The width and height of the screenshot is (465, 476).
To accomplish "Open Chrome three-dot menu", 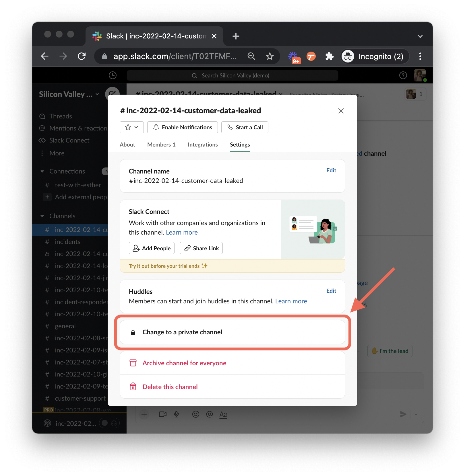I will 420,56.
